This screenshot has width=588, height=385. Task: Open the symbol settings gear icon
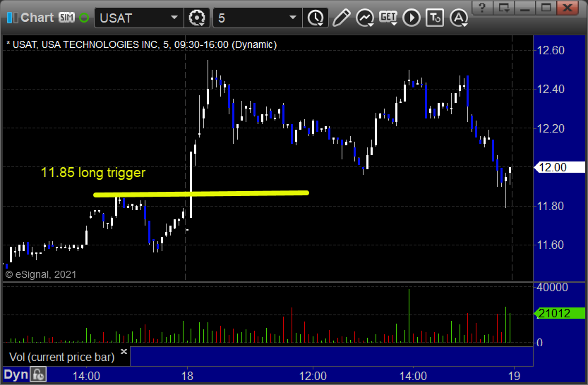(x=197, y=18)
